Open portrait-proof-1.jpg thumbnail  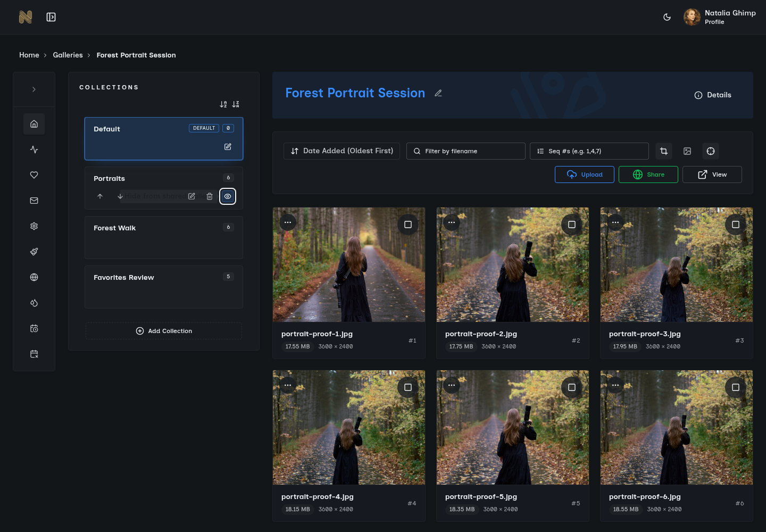[x=349, y=265]
